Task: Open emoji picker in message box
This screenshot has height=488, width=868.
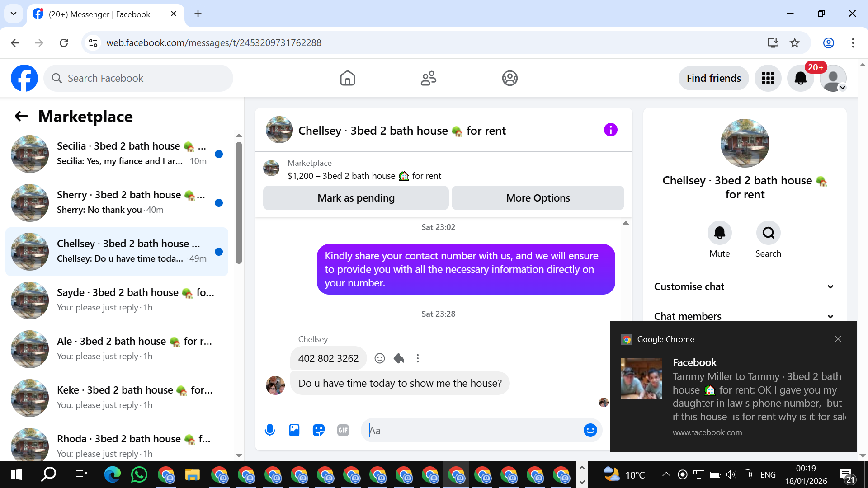Action: coord(590,430)
